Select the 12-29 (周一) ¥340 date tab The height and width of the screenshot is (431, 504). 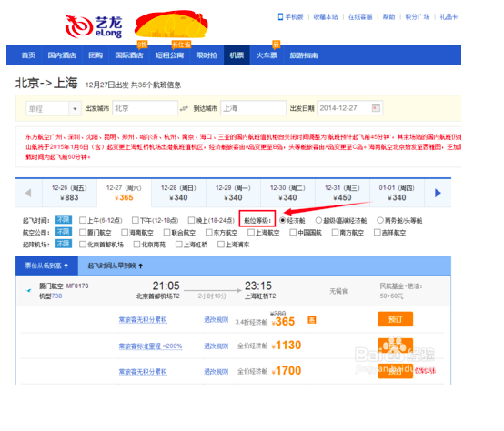coord(234,193)
